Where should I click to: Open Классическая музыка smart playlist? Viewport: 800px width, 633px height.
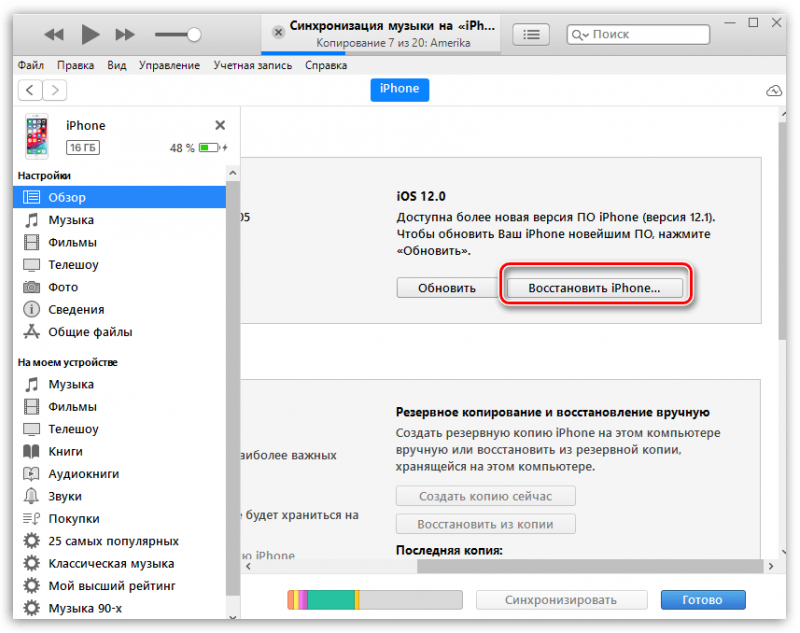(x=119, y=564)
